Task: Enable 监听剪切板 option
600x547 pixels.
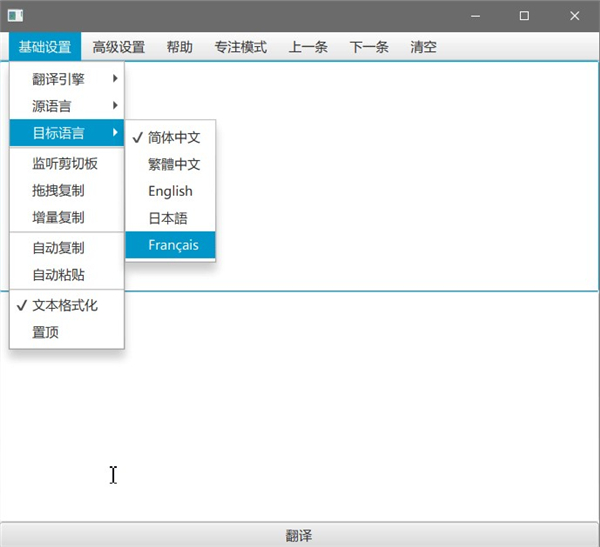Action: 65,164
